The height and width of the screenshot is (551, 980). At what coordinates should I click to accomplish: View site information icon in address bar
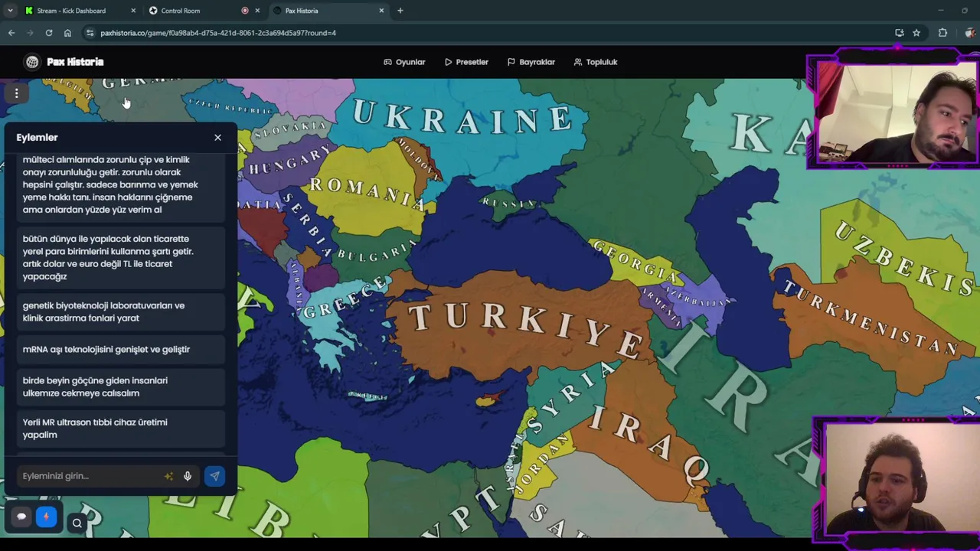tap(90, 33)
